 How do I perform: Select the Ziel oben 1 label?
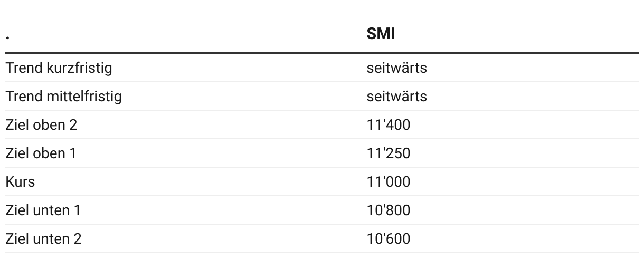tap(41, 153)
